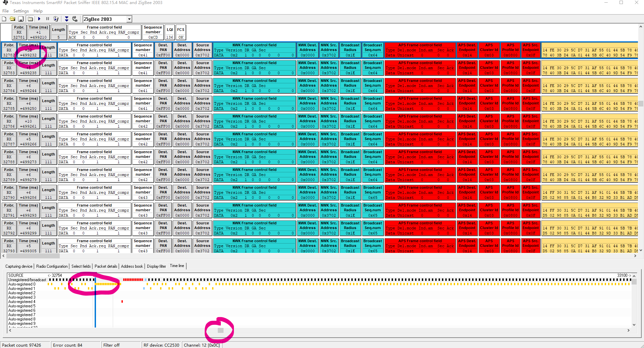Open the Packet details tab
Image resolution: width=644 pixels, height=348 pixels.
pos(106,266)
